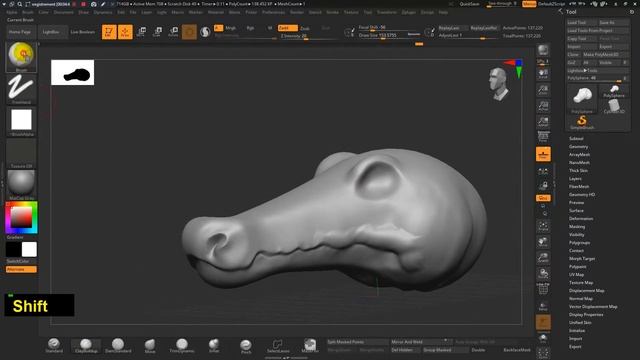Select the Scale transform icon in top shelf

coord(157,32)
